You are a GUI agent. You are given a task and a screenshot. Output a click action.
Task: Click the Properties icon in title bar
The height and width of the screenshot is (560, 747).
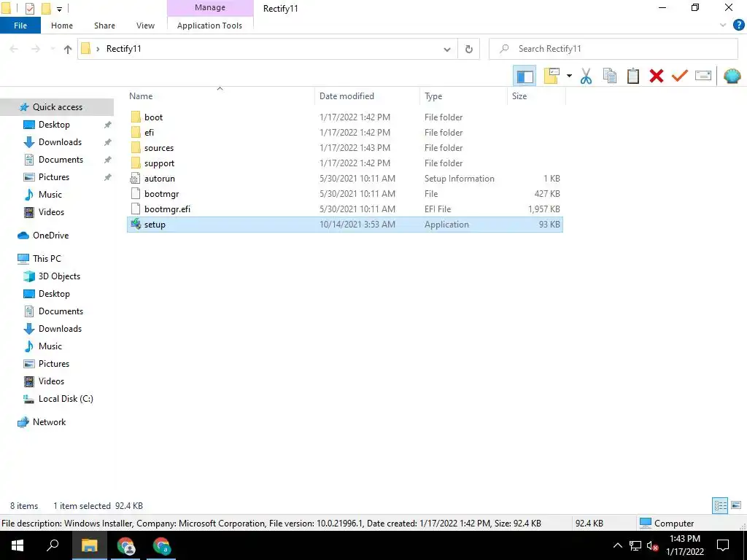click(x=29, y=9)
